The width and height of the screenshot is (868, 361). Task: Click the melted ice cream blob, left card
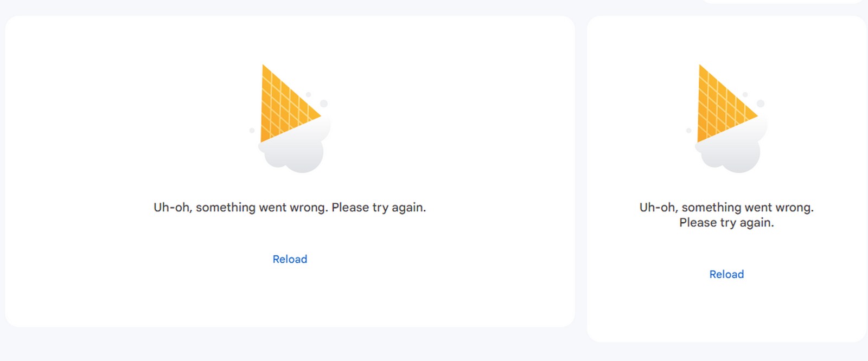pyautogui.click(x=297, y=154)
